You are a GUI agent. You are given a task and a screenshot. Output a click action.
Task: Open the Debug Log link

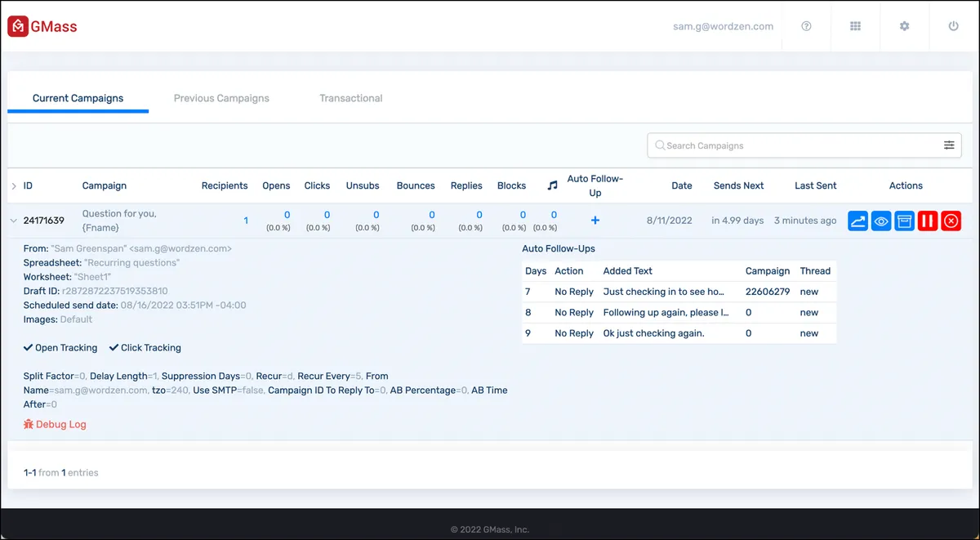click(x=55, y=424)
